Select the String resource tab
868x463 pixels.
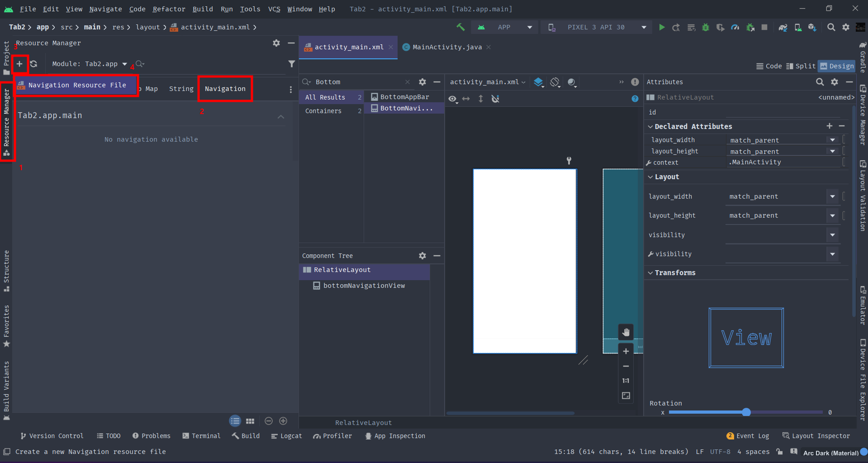coord(181,89)
